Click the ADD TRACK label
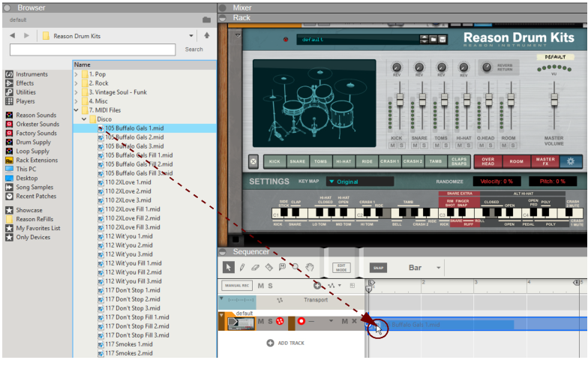 coord(291,343)
